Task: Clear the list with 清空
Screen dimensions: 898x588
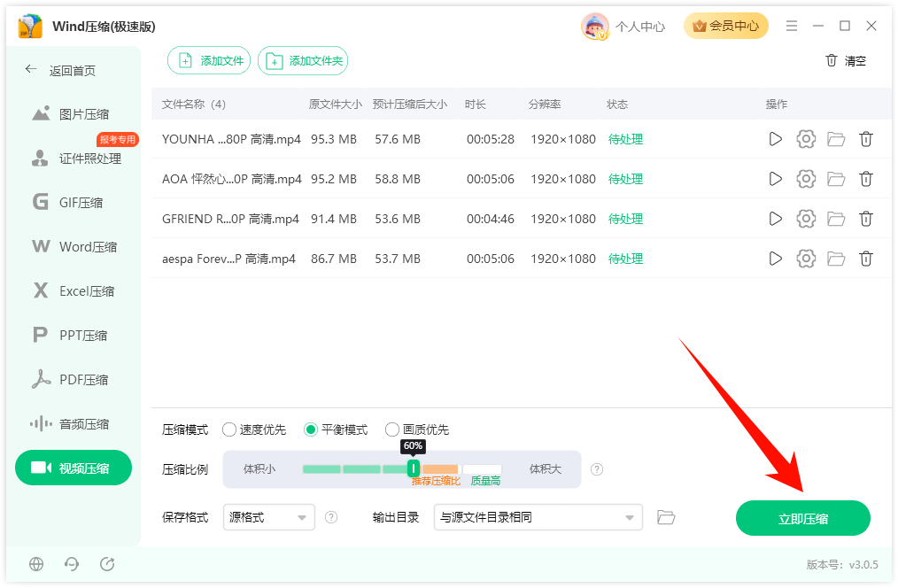Action: point(846,61)
